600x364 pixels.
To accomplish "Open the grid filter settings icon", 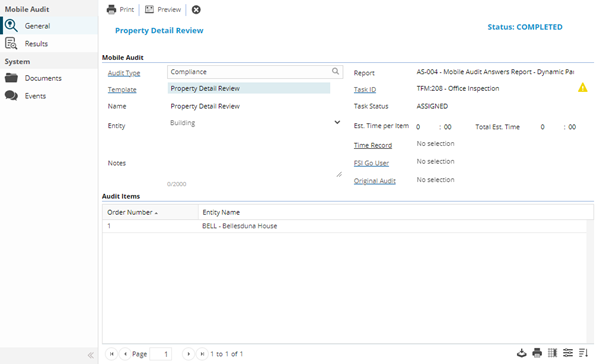I will [x=568, y=353].
